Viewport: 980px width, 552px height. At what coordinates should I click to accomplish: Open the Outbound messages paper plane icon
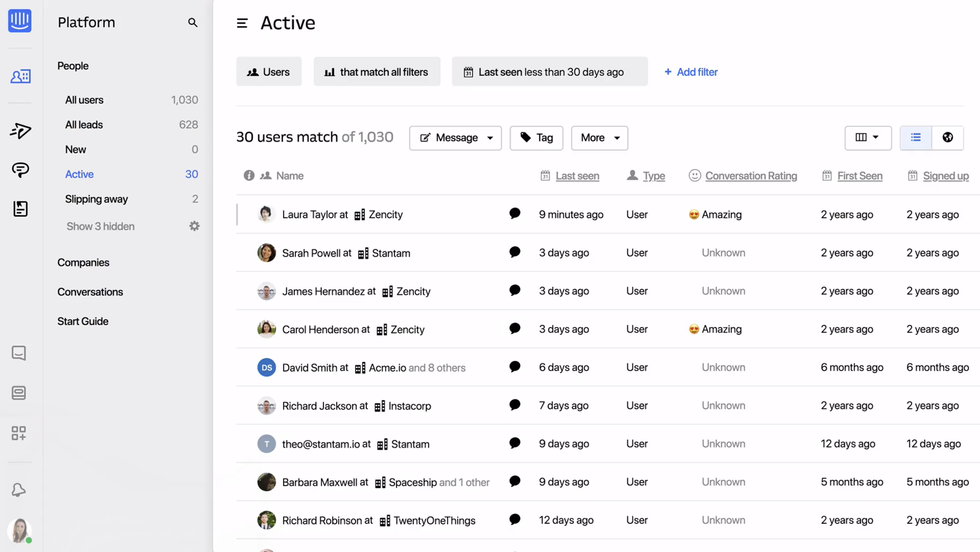20,131
